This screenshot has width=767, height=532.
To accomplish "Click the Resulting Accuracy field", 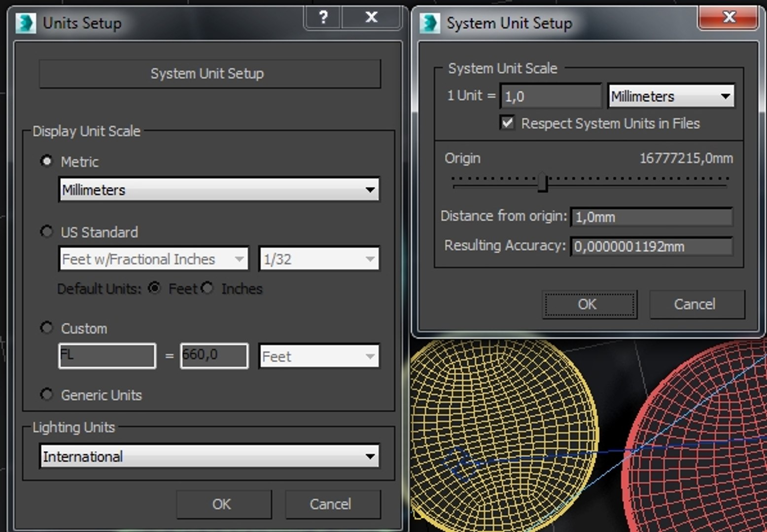I will 652,246.
